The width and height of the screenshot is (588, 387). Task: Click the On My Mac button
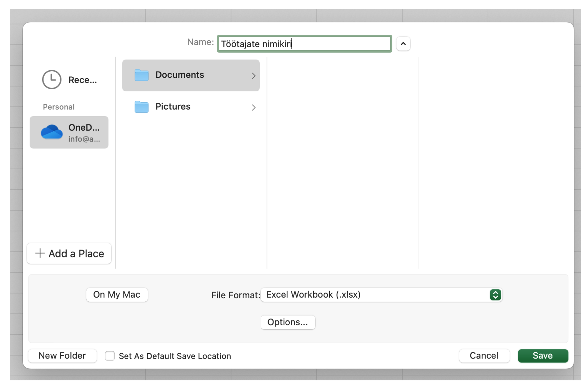117,295
